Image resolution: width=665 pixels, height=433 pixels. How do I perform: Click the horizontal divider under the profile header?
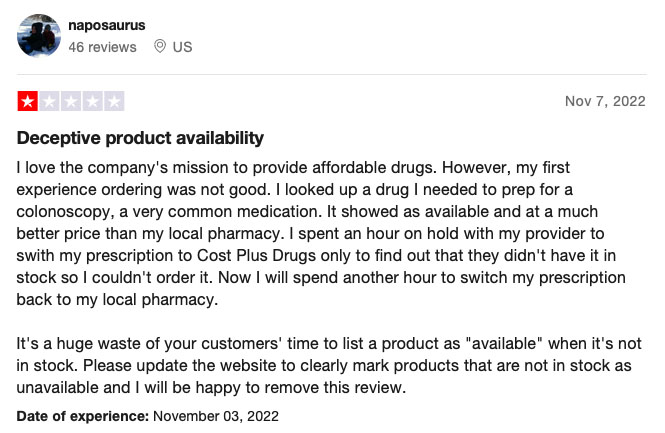(332, 74)
